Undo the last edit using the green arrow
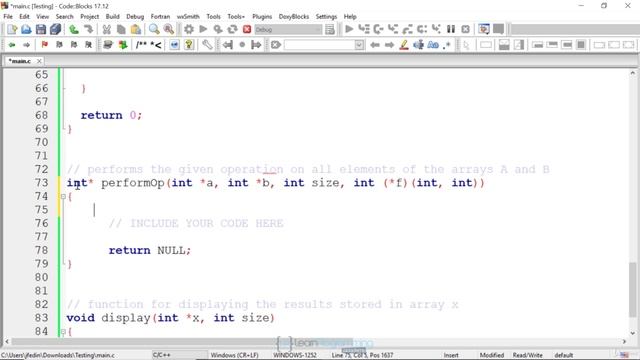This screenshot has height=360, width=640. click(74, 29)
